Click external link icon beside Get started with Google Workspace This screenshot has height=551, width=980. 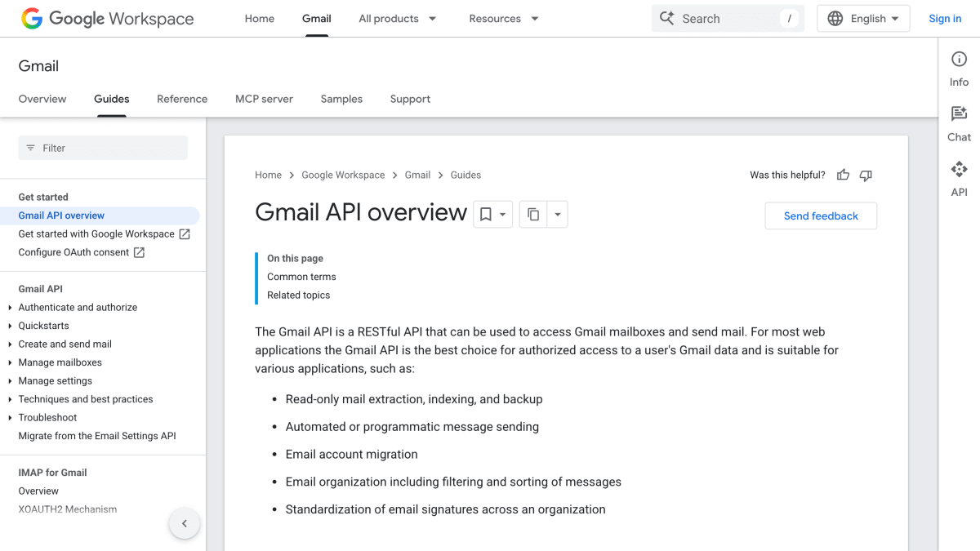(185, 234)
